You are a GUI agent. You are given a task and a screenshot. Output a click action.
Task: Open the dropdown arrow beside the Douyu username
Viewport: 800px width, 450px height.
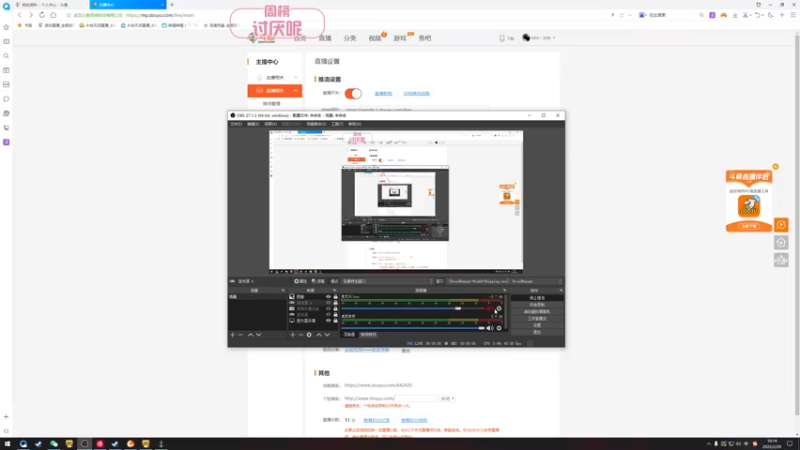click(x=554, y=38)
